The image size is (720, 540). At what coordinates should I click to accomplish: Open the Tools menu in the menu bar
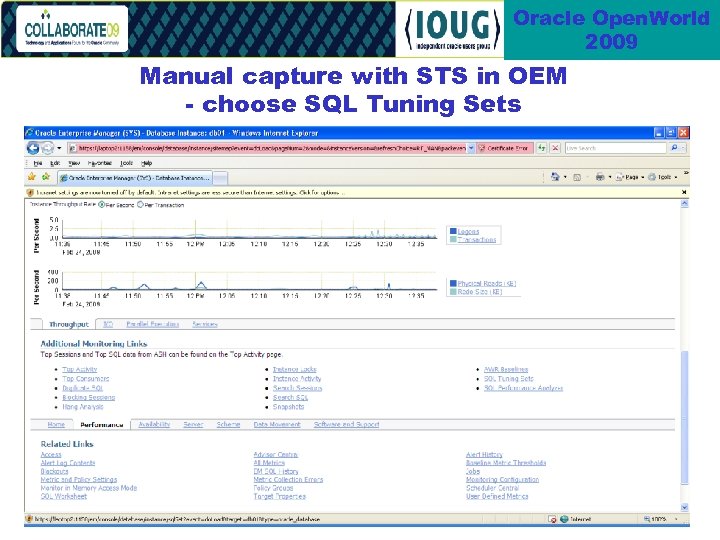point(126,163)
